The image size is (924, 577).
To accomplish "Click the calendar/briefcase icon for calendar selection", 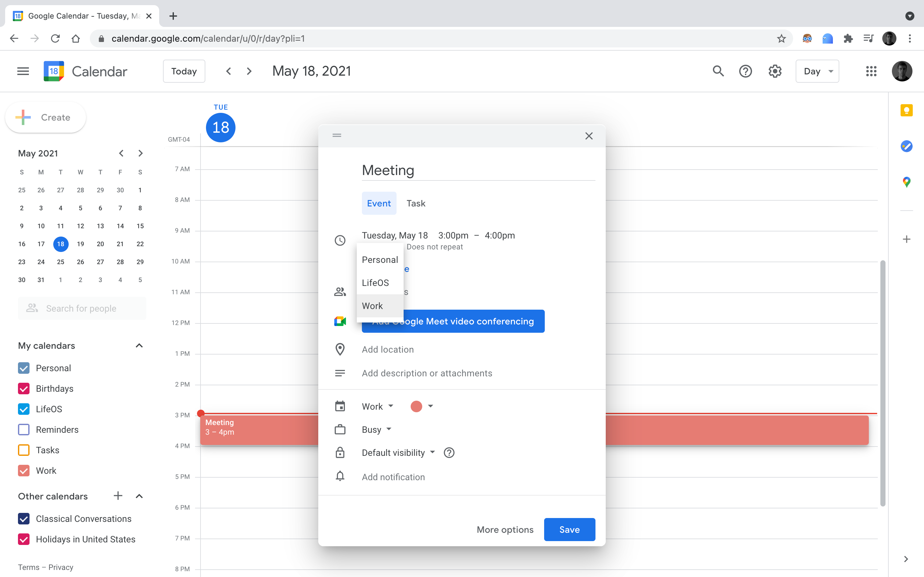I will tap(340, 406).
